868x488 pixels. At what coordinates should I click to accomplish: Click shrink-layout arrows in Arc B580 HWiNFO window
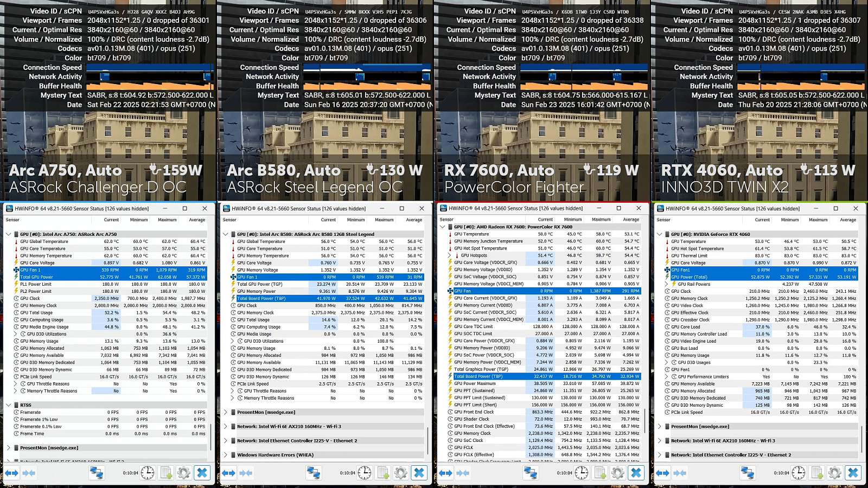click(x=246, y=473)
